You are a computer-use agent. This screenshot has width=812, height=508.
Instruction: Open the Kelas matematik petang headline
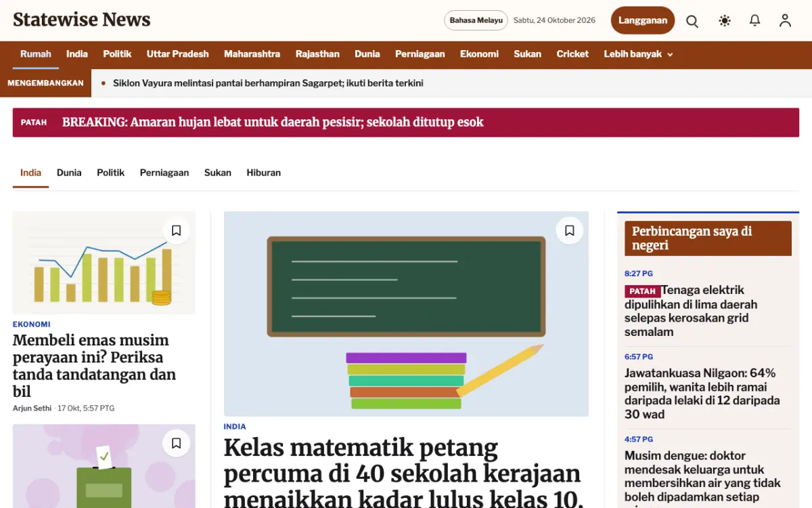coord(403,473)
